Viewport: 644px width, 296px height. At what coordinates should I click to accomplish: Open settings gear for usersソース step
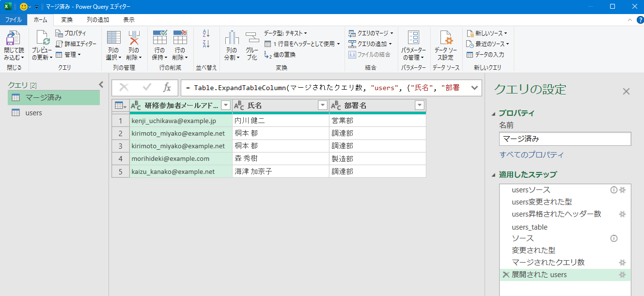click(623, 190)
